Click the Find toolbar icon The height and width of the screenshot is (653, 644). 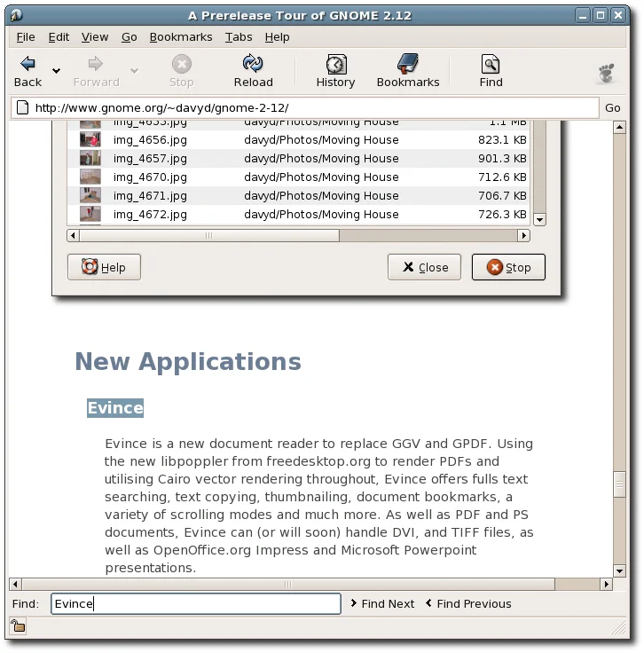click(x=491, y=64)
